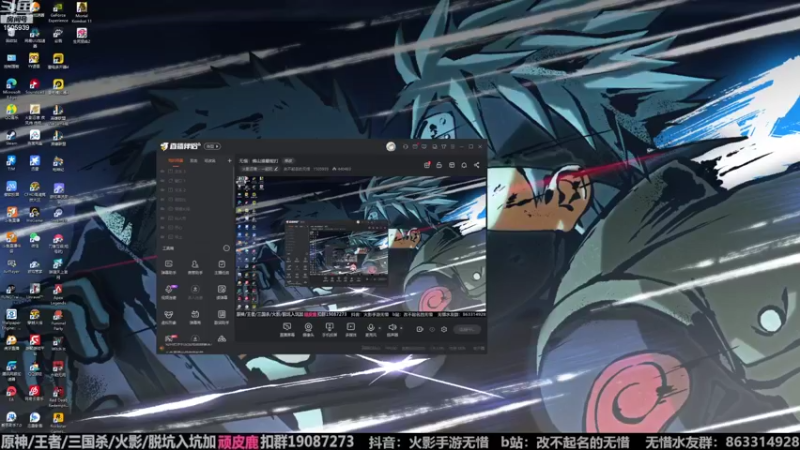The height and width of the screenshot is (450, 800).
Task: Toggle the eye of the bottom source row
Action: click(x=162, y=237)
